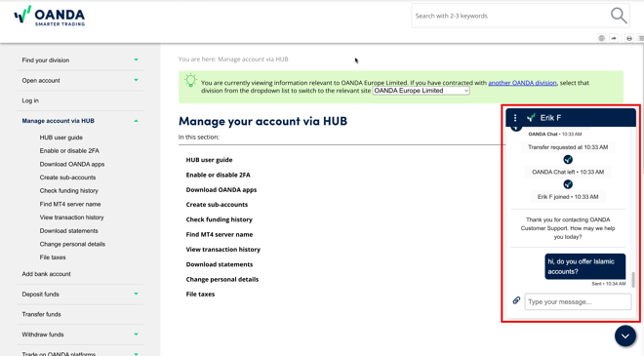The height and width of the screenshot is (356, 644).
Task: Open the chat options three-dot menu
Action: 515,118
